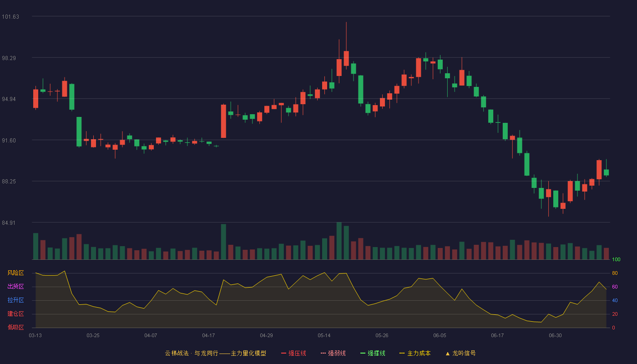Click the 88.25 price axis label
Image resolution: width=637 pixels, height=364 pixels.
[x=9, y=182]
